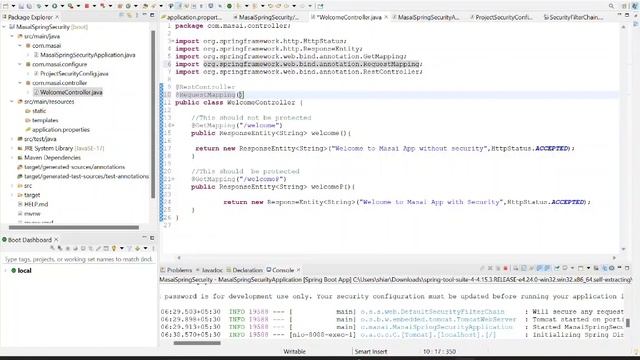Click the Smart Insert status bar entry

coord(371,351)
